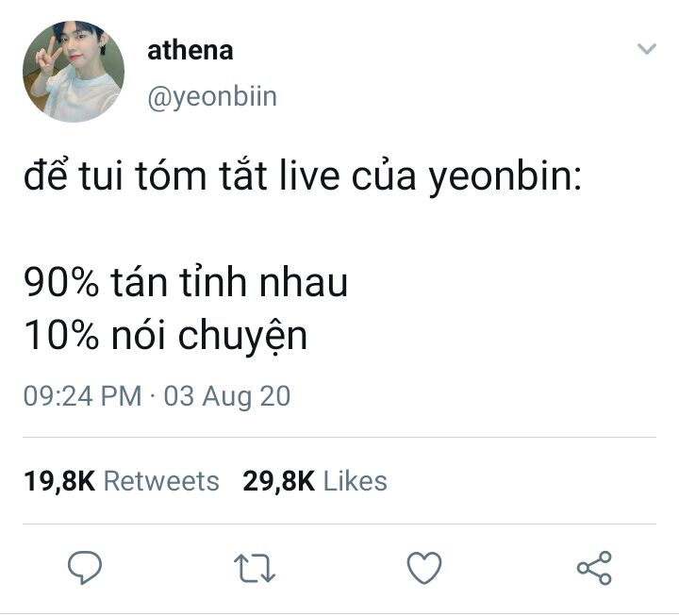Click the line '10% nói chuyện'
The width and height of the screenshot is (679, 616).
tap(165, 336)
